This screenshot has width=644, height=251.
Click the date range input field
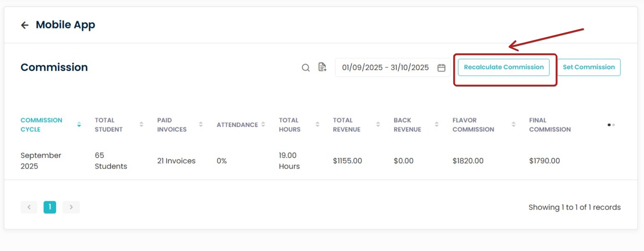pyautogui.click(x=385, y=68)
